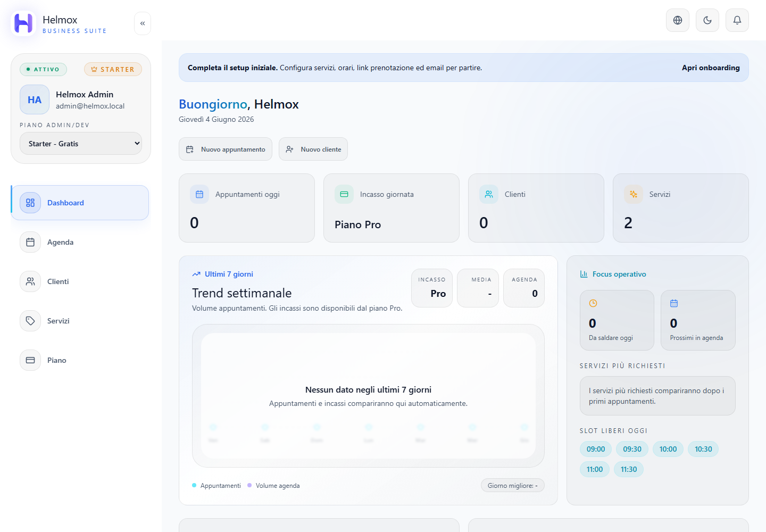766x532 pixels.
Task: Click the INCASSO Pro tile
Action: pyautogui.click(x=432, y=288)
